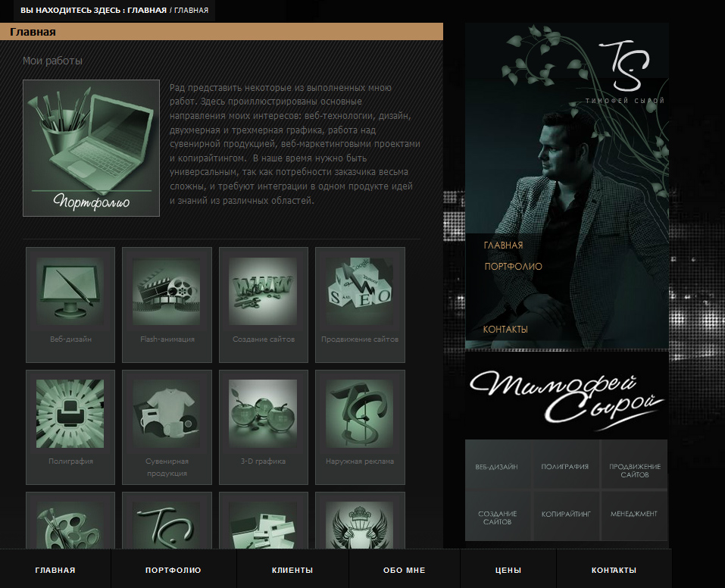Click ГЛАВНАЯ in the portrait side menu
Screen dimensions: 725x588
tap(503, 246)
